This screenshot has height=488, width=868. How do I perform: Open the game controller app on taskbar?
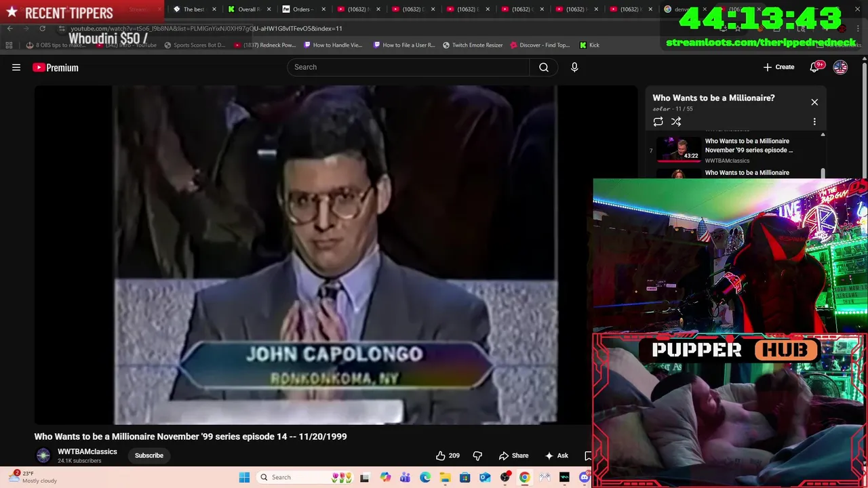tap(545, 477)
